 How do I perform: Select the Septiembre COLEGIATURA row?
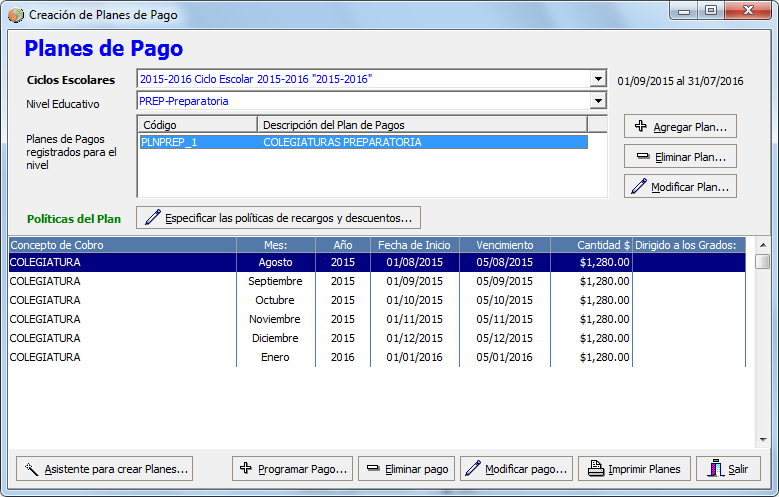(x=120, y=281)
